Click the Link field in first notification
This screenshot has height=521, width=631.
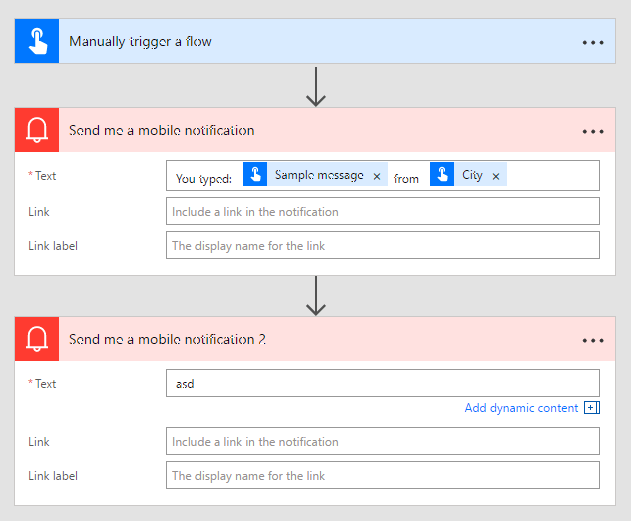tap(382, 212)
